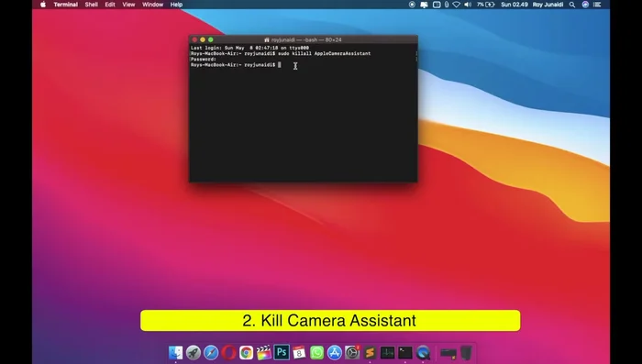Switch to Terminal via Dock icon
Screen dimensions: 642x364
pyautogui.click(x=405, y=352)
